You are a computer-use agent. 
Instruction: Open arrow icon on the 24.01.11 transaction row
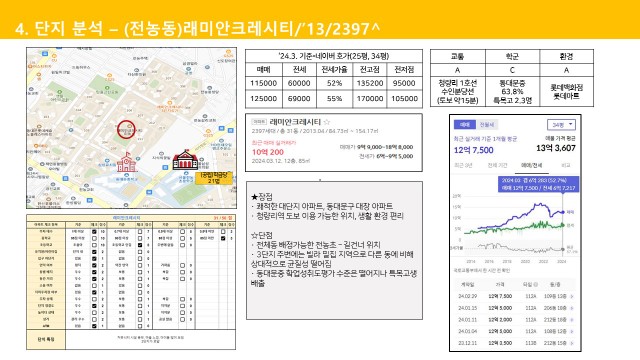pyautogui.click(x=572, y=320)
